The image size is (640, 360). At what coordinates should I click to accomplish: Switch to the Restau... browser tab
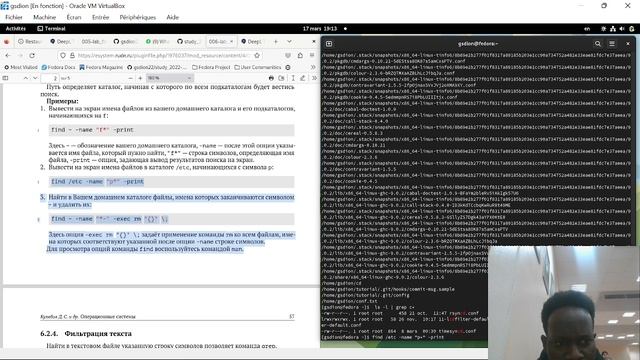click(30, 42)
